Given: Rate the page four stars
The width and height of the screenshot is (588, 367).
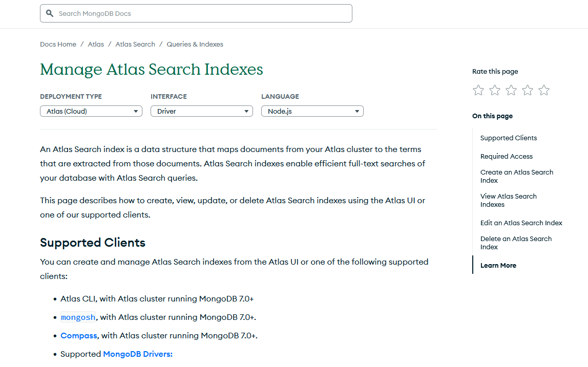Looking at the screenshot, I should point(527,90).
